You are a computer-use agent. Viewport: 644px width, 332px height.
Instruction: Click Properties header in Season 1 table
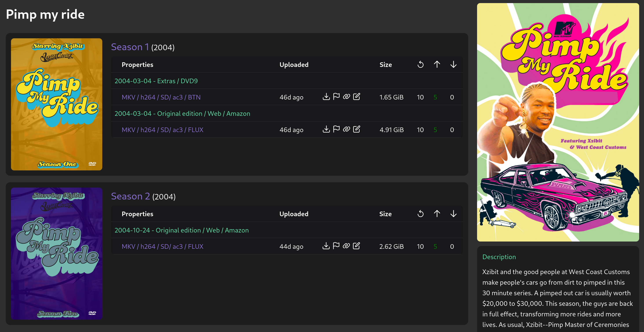tap(137, 65)
